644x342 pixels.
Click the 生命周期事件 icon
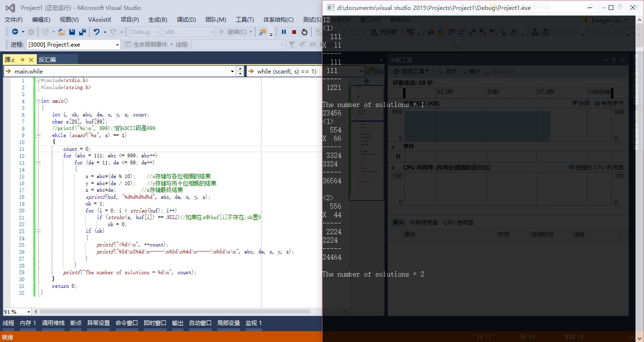(x=128, y=44)
